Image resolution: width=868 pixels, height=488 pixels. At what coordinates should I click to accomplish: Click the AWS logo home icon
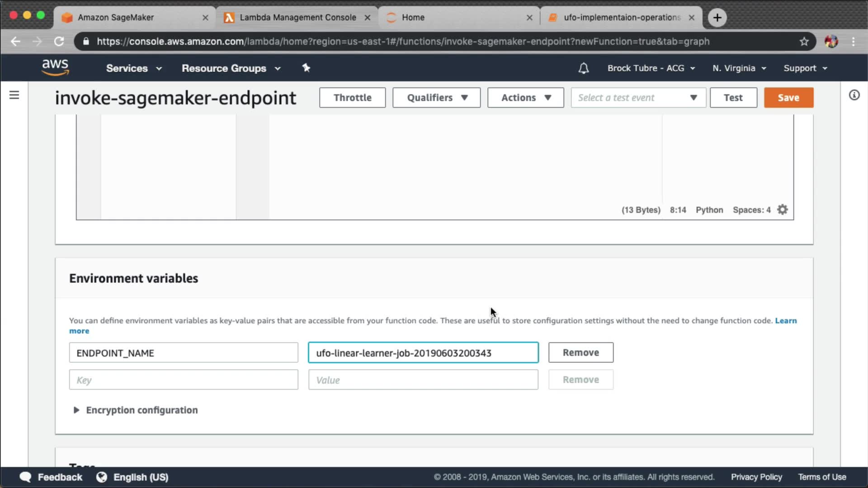click(55, 67)
